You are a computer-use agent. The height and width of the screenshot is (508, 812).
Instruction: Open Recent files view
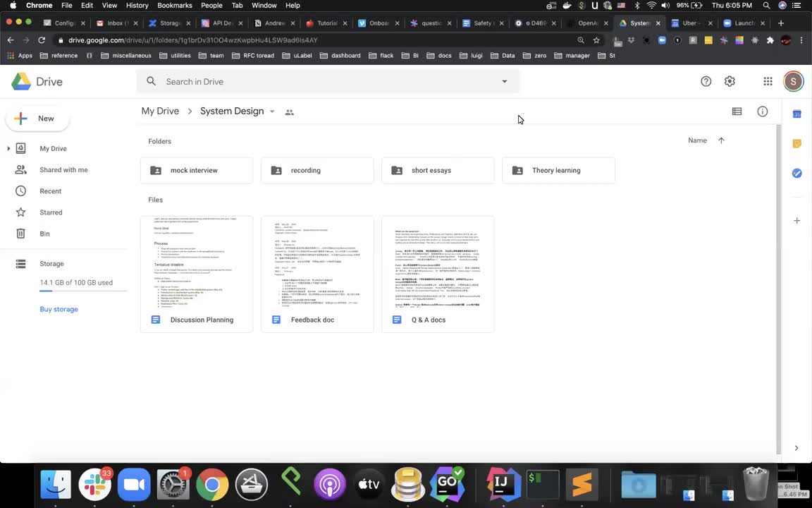click(50, 191)
